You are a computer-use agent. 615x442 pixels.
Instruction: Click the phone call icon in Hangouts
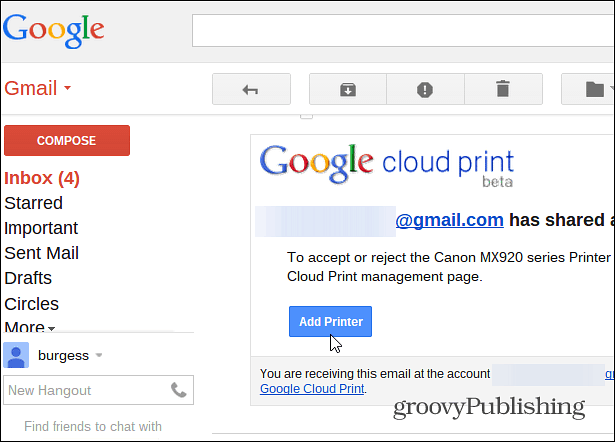178,390
